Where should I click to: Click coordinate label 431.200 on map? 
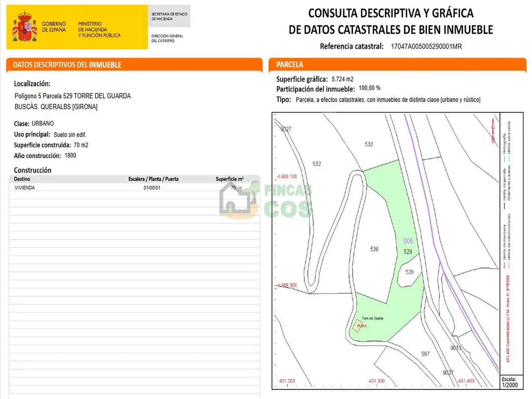pyautogui.click(x=287, y=381)
